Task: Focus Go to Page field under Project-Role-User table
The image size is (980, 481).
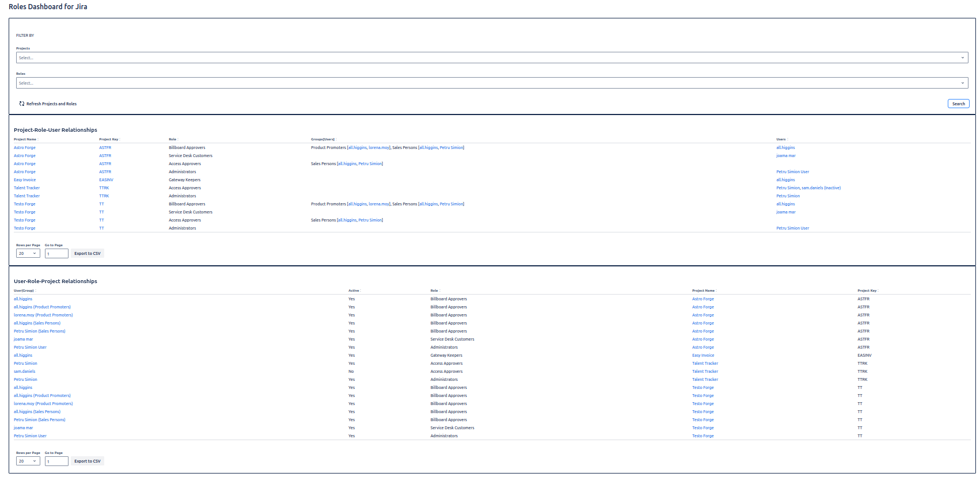Action: [56, 254]
